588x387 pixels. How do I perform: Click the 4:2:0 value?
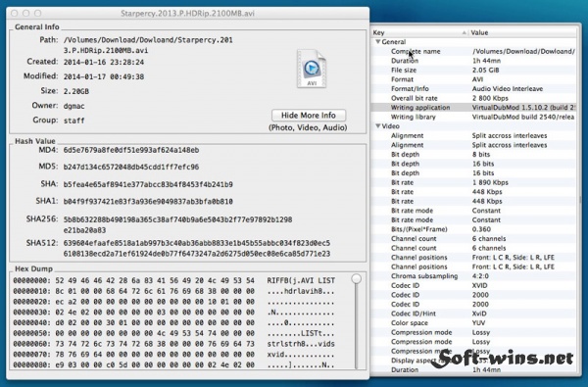point(480,276)
